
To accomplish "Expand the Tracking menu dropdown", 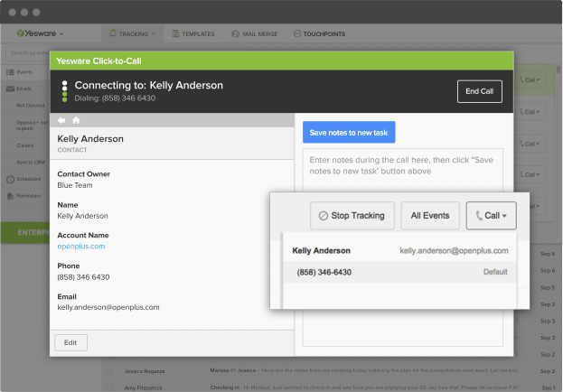I will pos(154,33).
